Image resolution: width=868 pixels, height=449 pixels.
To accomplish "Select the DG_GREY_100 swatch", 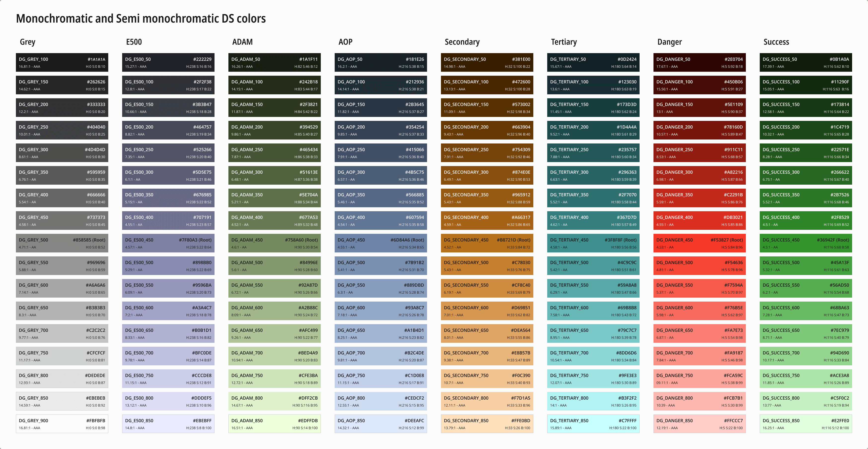I will tap(62, 62).
